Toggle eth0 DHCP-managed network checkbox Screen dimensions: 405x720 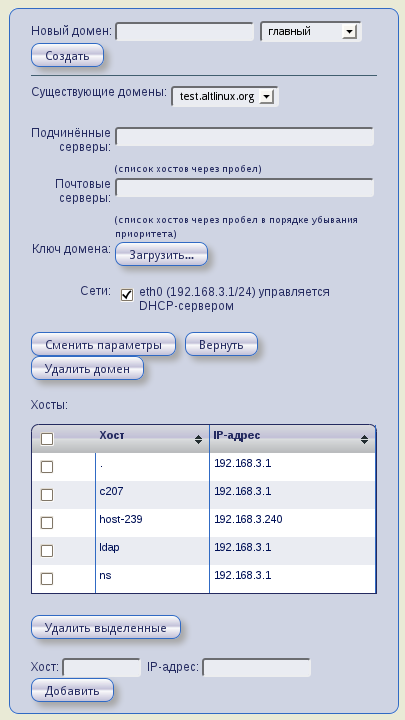[127, 295]
